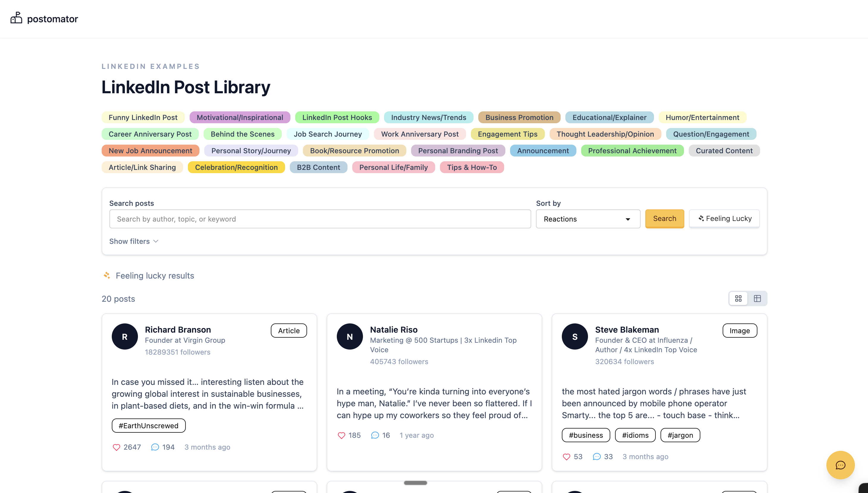This screenshot has width=868, height=493.
Task: Click the comment icon on Steve Blakeman's post
Action: (596, 456)
